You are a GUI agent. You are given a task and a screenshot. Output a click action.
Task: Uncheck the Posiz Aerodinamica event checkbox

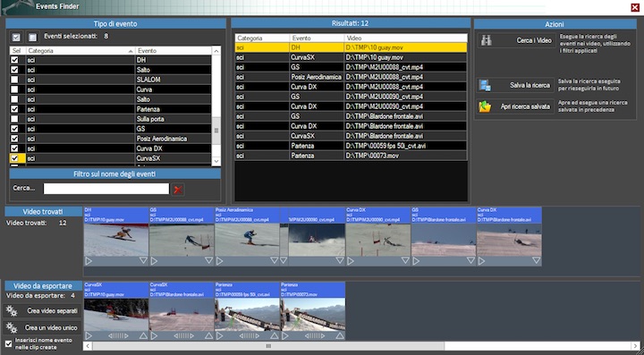tap(14, 139)
